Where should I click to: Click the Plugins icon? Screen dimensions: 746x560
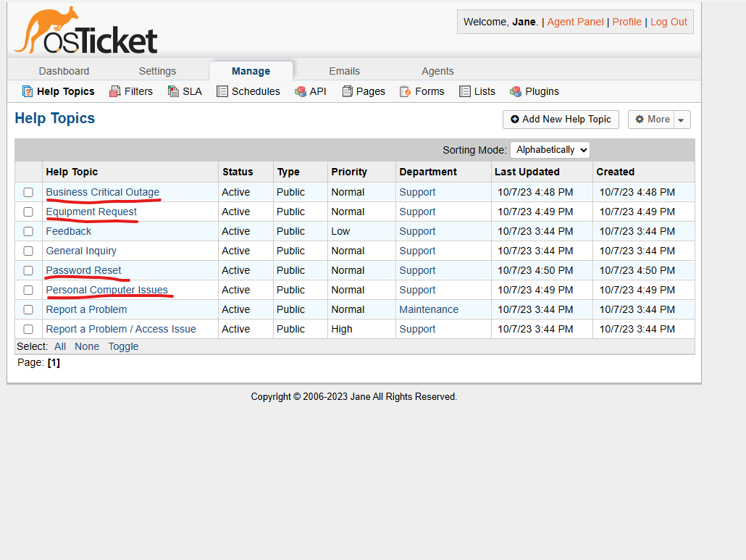pos(516,91)
